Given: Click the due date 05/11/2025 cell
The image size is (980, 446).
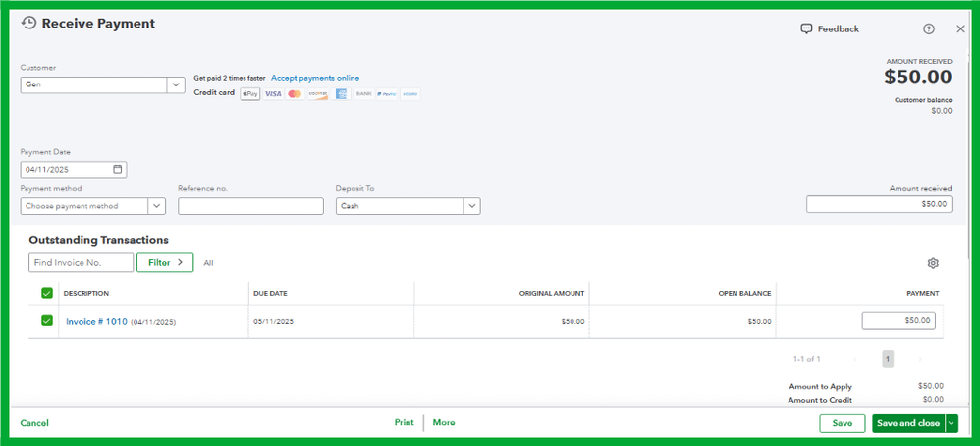Looking at the screenshot, I should coord(273,321).
